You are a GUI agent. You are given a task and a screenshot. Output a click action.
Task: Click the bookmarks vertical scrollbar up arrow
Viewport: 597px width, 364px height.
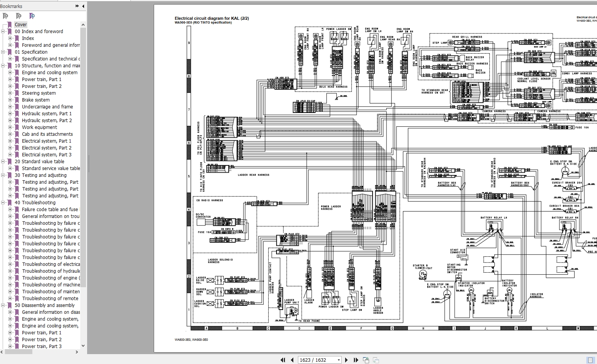[x=83, y=25]
